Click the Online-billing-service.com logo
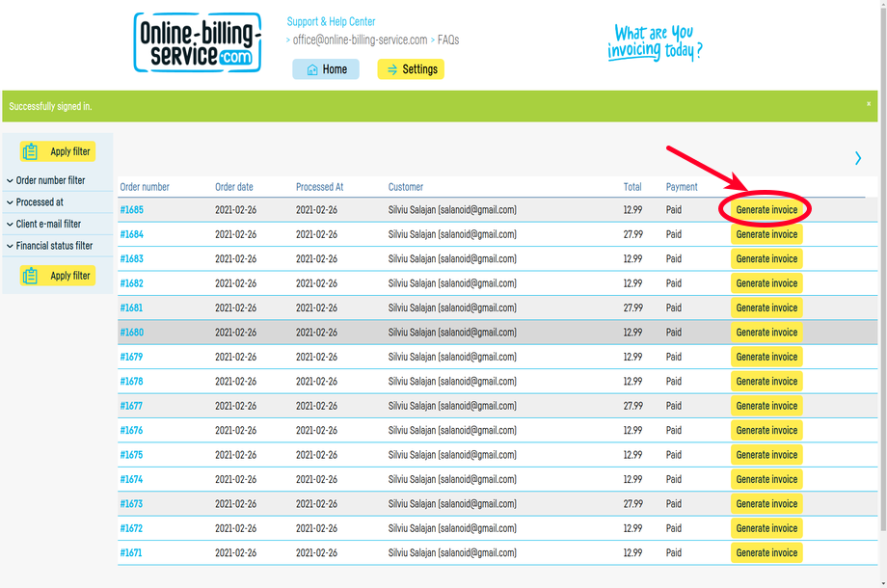Screen dimensions: 887x588 pyautogui.click(x=198, y=42)
